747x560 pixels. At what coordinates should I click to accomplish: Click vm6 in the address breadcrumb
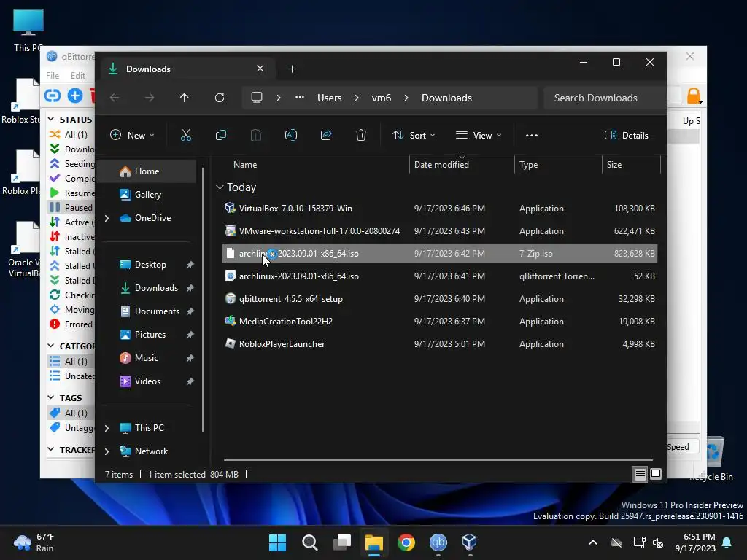tap(381, 98)
